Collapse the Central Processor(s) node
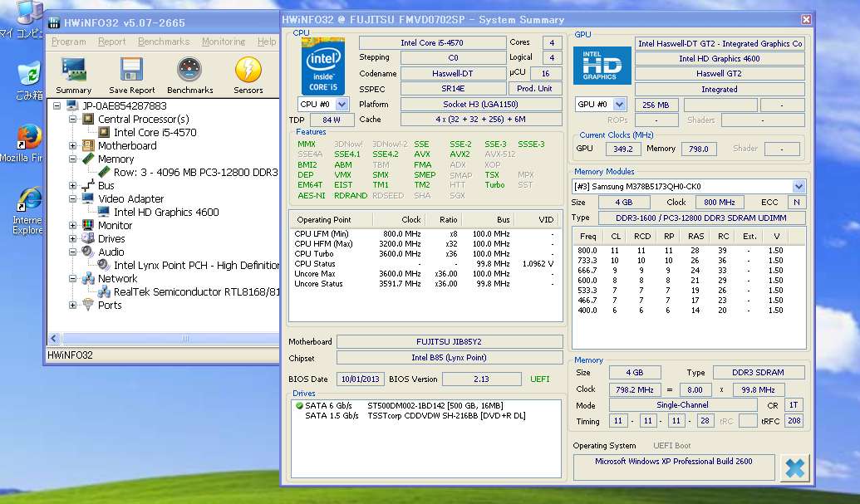The width and height of the screenshot is (860, 504). [x=74, y=120]
